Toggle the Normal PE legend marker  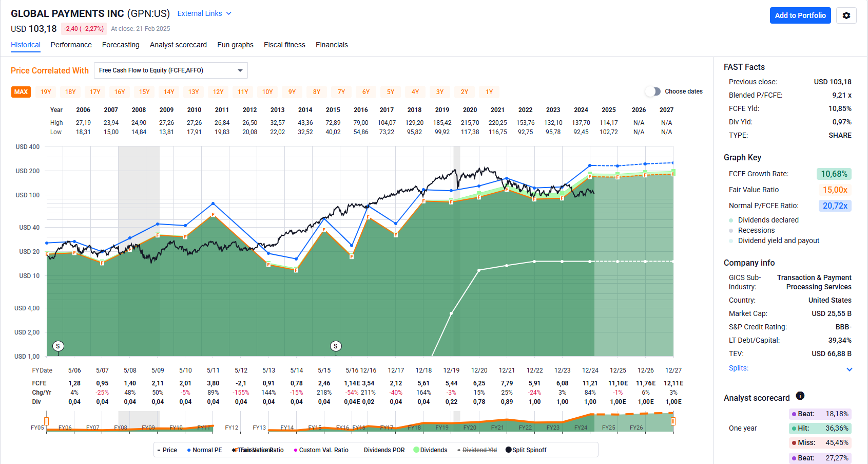point(189,450)
